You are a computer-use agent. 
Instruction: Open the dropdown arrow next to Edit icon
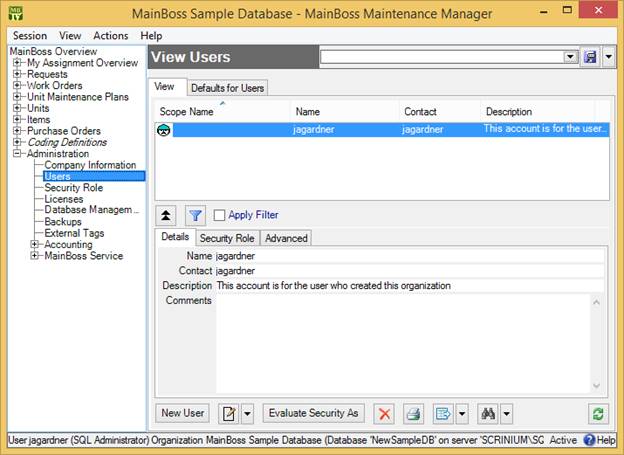247,414
